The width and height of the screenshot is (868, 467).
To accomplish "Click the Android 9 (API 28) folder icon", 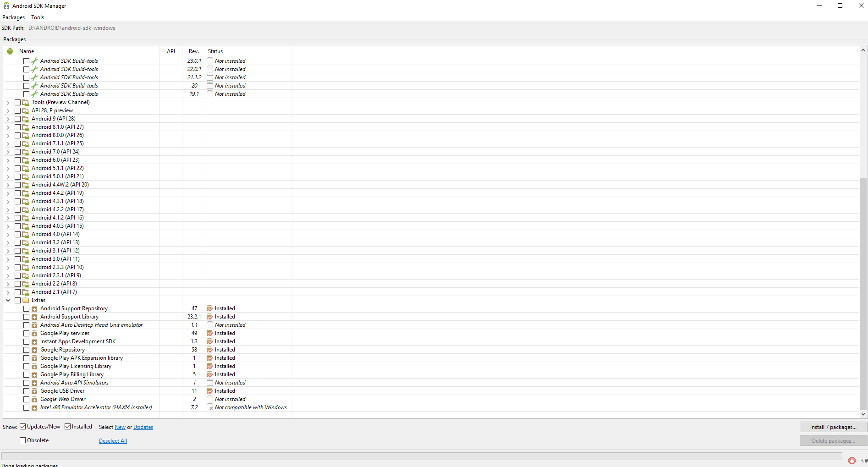I will tap(26, 119).
